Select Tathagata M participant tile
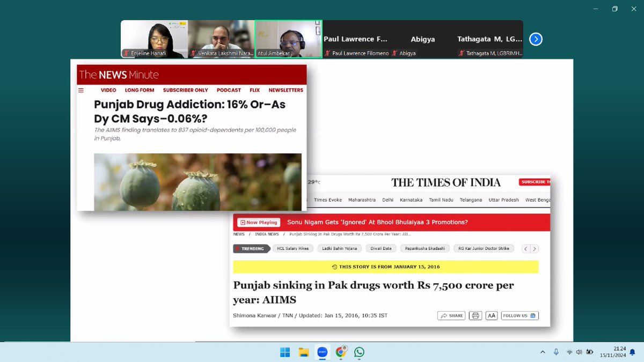644x362 pixels. [x=489, y=39]
